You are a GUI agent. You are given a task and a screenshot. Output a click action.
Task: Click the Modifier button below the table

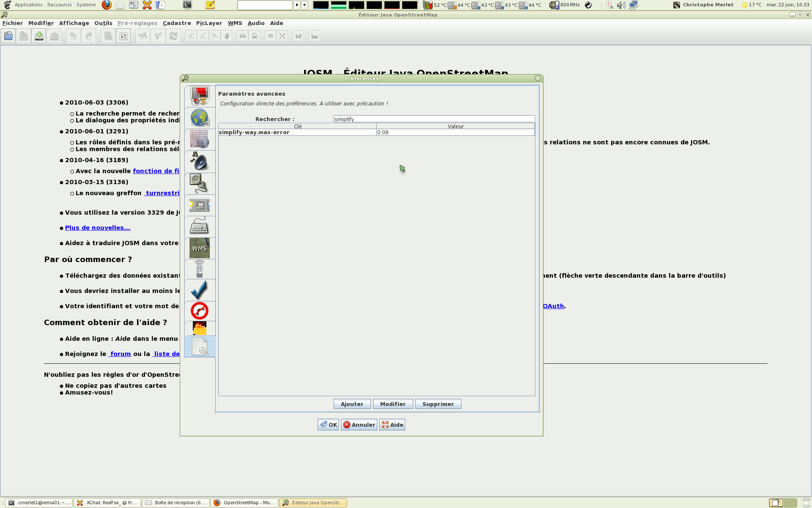coord(392,404)
